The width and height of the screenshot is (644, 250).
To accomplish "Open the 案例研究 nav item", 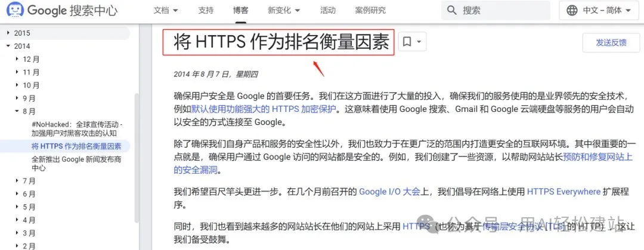I will (370, 10).
